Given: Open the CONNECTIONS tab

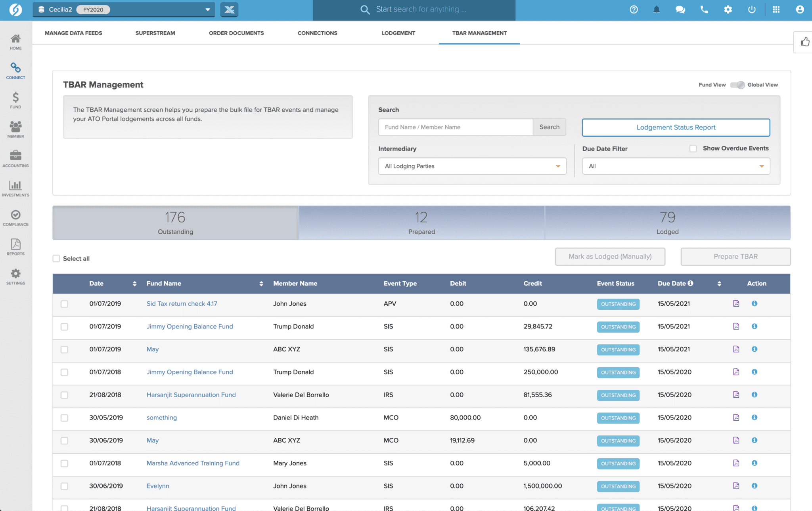Looking at the screenshot, I should coord(317,33).
